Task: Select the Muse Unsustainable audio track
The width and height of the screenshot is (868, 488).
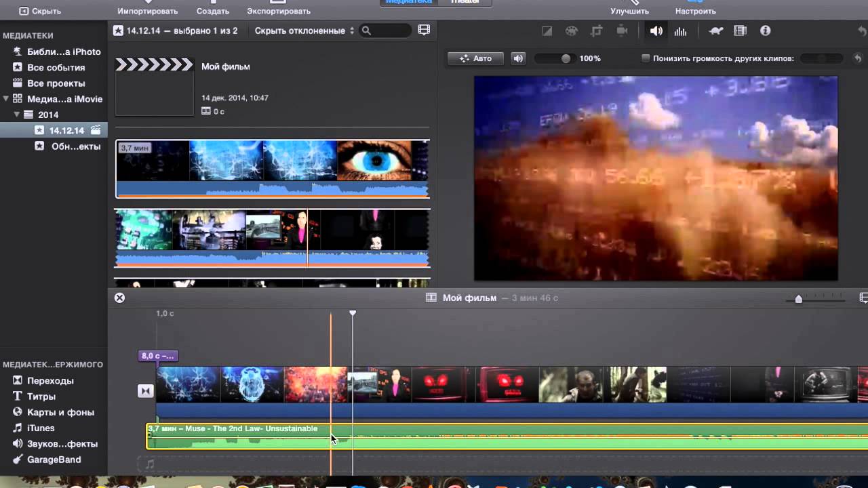Action: 507,436
